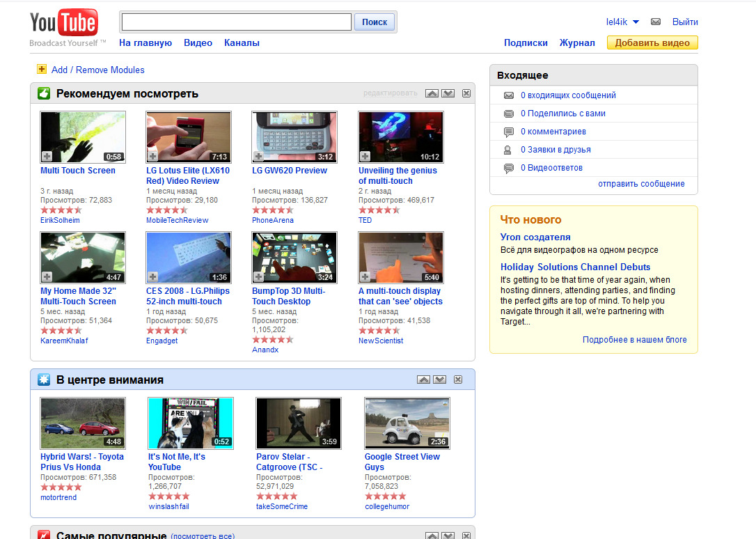Close the В центре внимания module
The height and width of the screenshot is (539, 756).
458,380
